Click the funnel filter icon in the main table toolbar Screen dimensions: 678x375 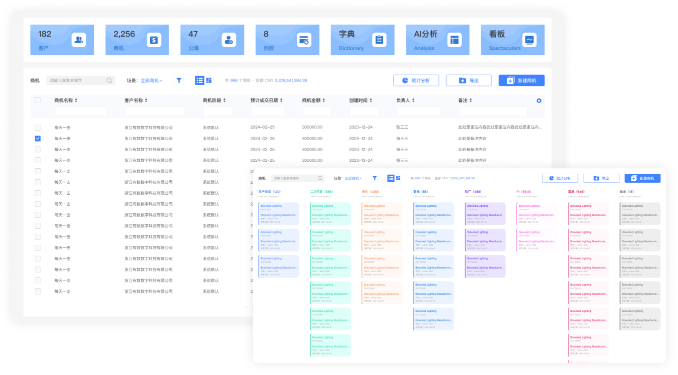point(179,80)
